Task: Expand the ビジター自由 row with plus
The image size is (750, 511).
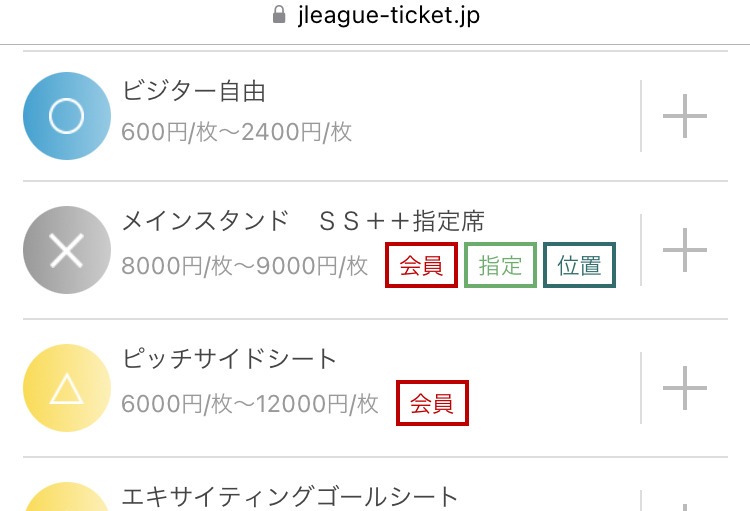Action: tap(684, 116)
